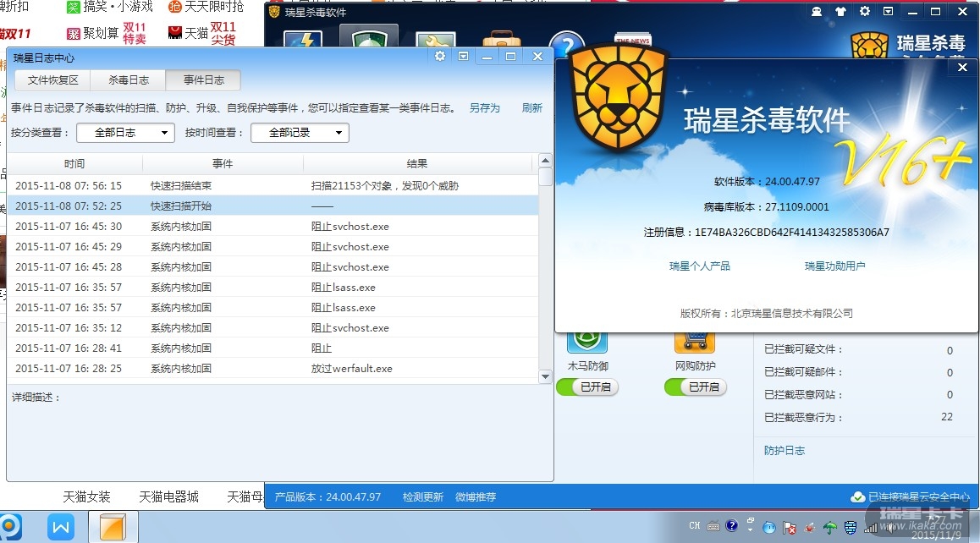Select the 放过werfault.exe log row
This screenshot has height=543, width=980.
coord(273,368)
